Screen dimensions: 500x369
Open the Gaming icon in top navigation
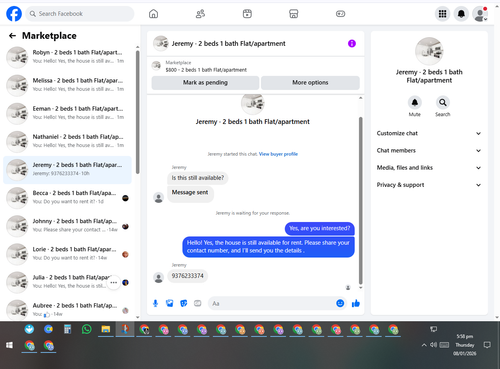pos(340,14)
